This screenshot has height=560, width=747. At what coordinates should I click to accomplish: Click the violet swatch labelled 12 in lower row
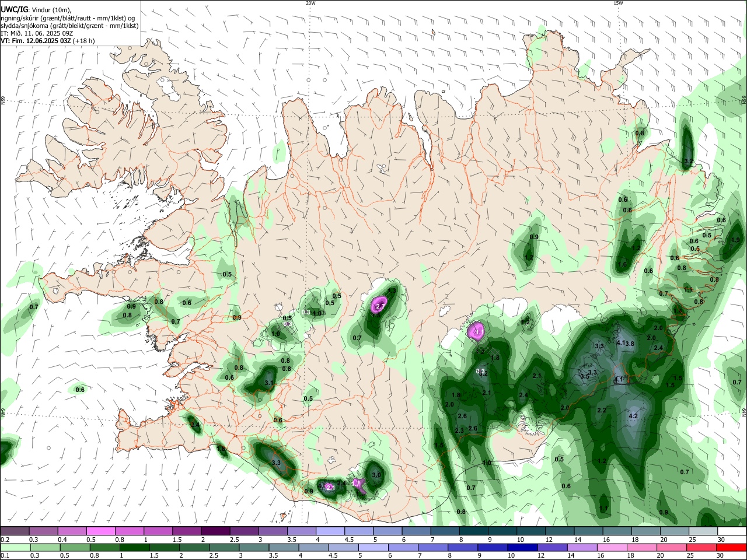(552, 548)
